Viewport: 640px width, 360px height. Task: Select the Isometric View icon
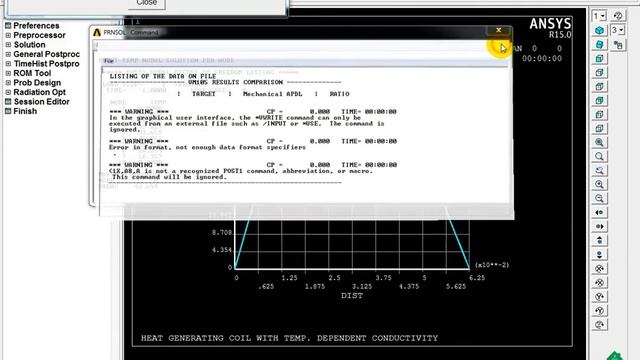pos(599,31)
